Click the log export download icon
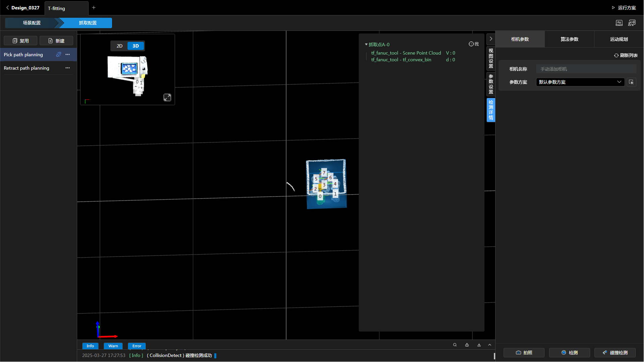Image resolution: width=644 pixels, height=362 pixels. [479, 345]
